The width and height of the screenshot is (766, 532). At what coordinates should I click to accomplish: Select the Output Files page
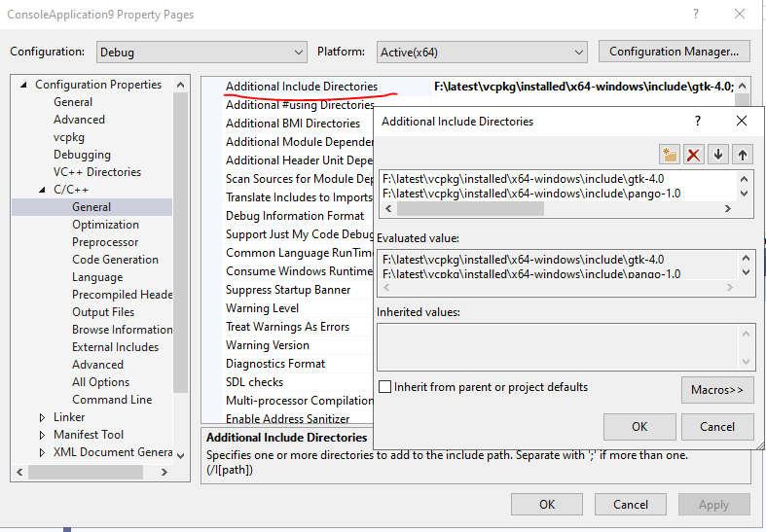[103, 312]
